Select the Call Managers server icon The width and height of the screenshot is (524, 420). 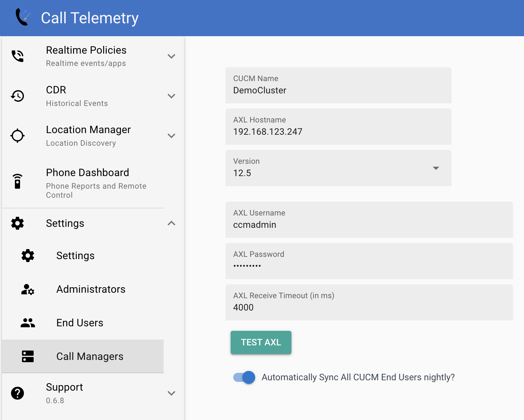tap(27, 356)
